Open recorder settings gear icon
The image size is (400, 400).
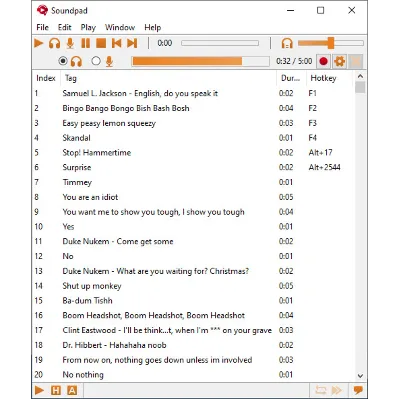[340, 61]
